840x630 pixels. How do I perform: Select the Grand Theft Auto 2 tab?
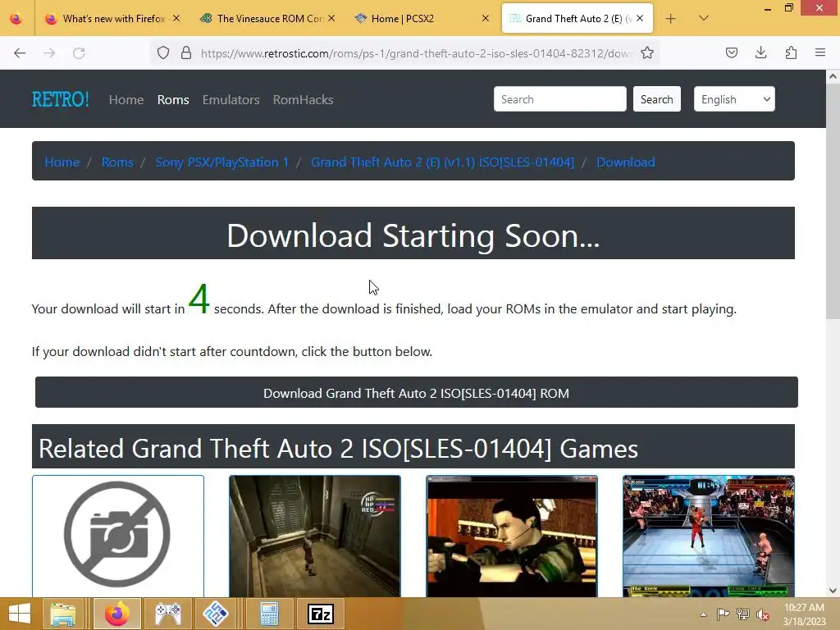(x=577, y=18)
